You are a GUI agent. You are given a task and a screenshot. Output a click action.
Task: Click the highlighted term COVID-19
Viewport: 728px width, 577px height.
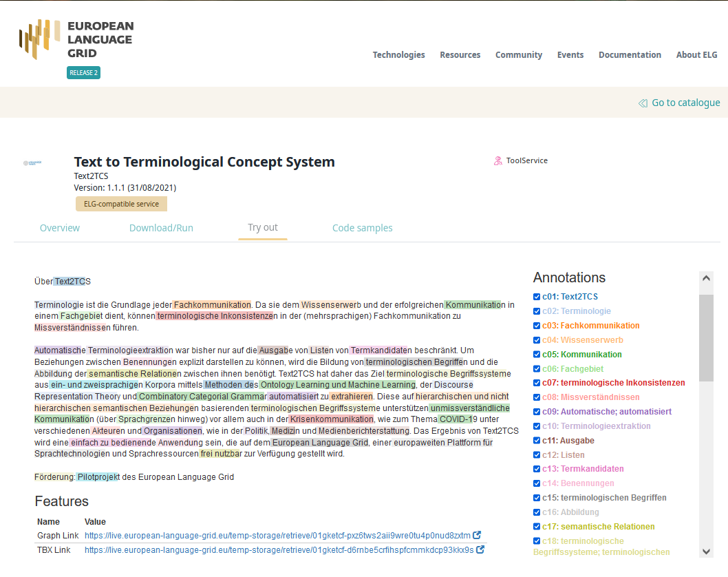(x=458, y=419)
